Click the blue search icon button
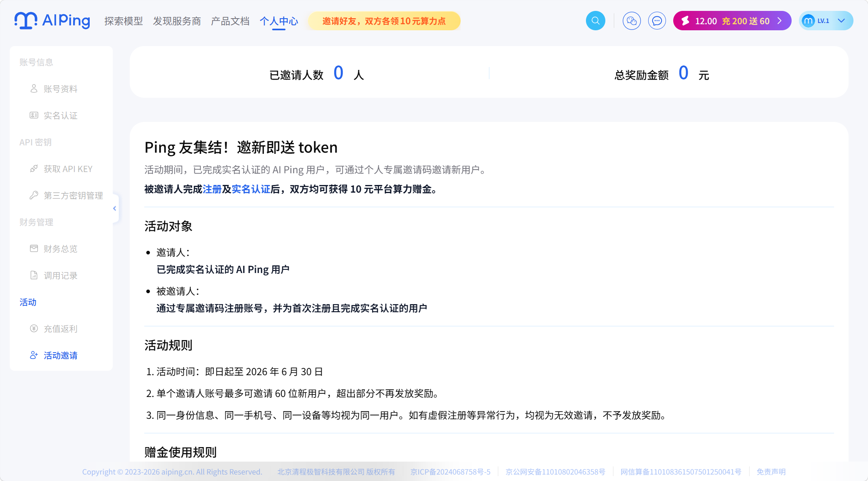Viewport: 868px width, 481px height. [595, 21]
